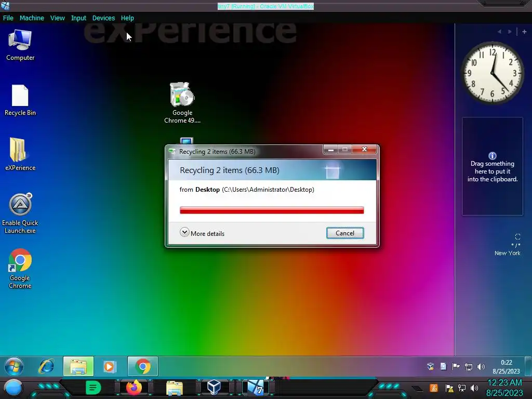Viewport: 532px width, 399px height.
Task: Open Windows Media Player in guest taskbar
Action: 110,366
